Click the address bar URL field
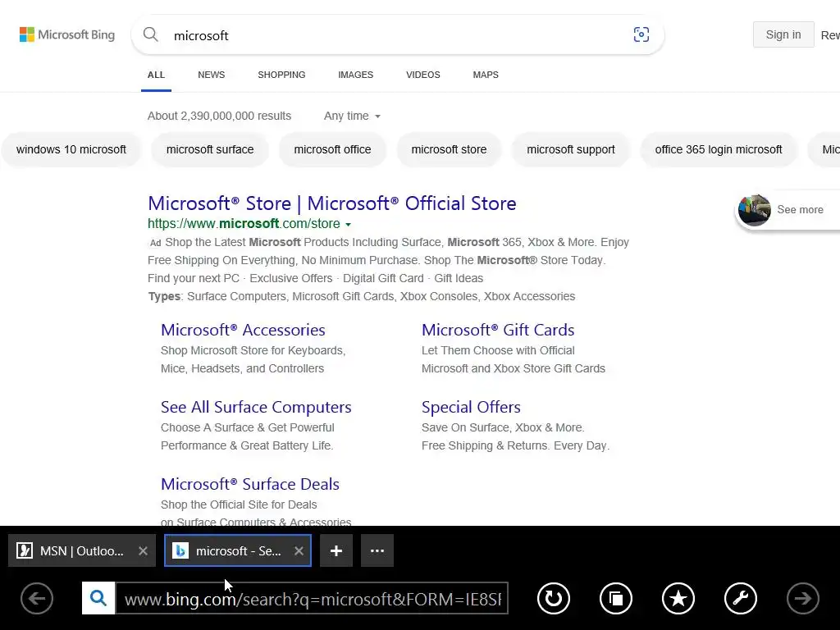 pos(312,599)
